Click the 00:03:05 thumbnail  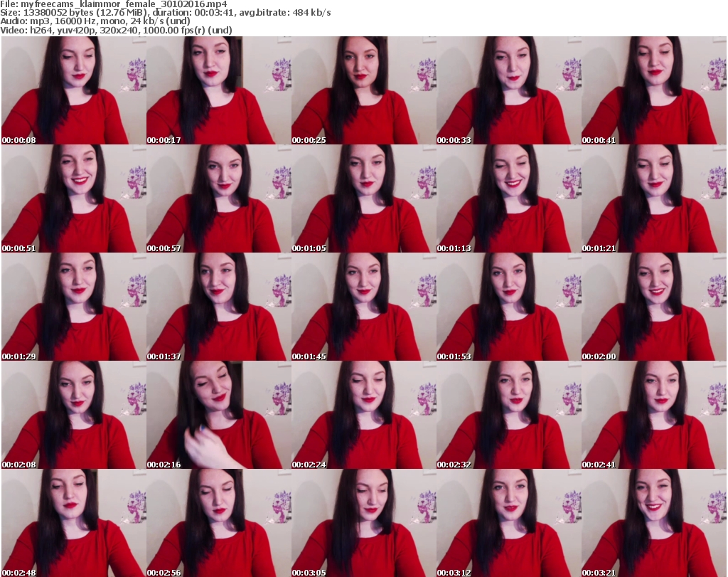click(x=363, y=523)
